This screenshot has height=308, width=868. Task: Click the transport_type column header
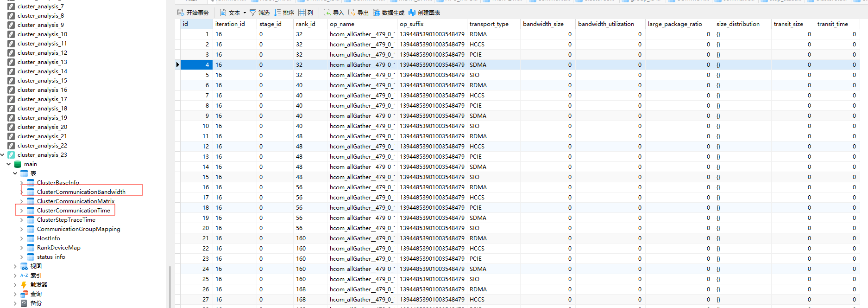(494, 24)
